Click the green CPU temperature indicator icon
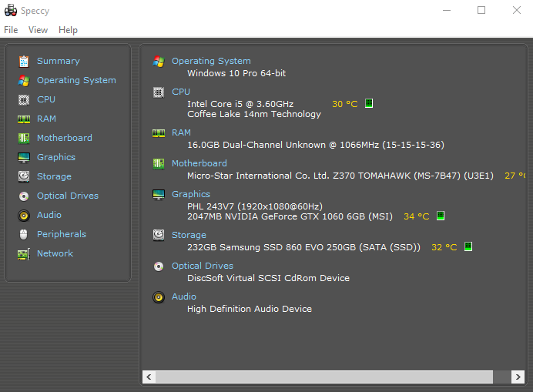 pyautogui.click(x=369, y=103)
